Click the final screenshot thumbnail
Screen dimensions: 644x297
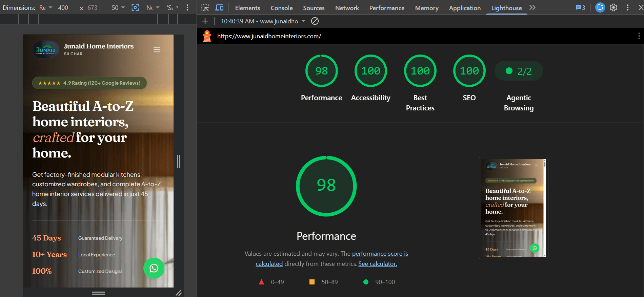[x=514, y=208]
